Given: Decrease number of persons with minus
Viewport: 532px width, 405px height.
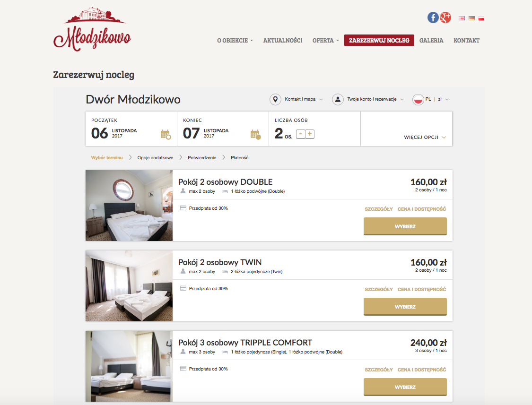Looking at the screenshot, I should point(301,134).
